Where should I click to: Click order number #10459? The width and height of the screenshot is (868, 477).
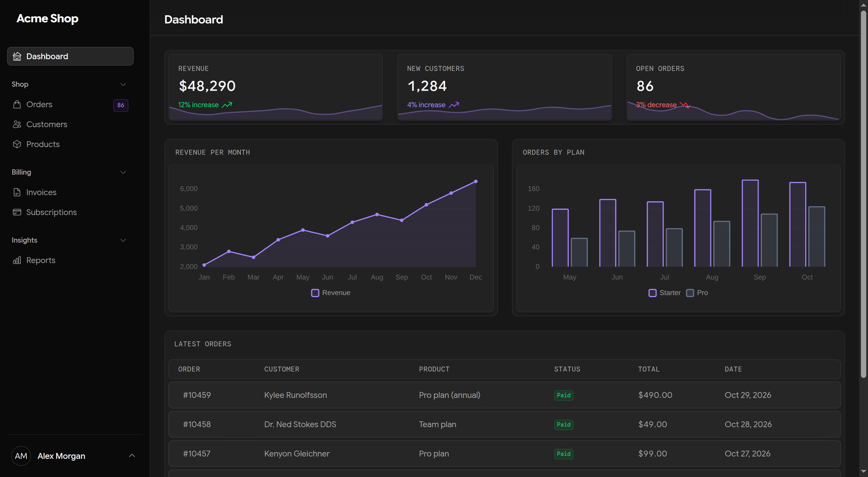[x=197, y=395]
